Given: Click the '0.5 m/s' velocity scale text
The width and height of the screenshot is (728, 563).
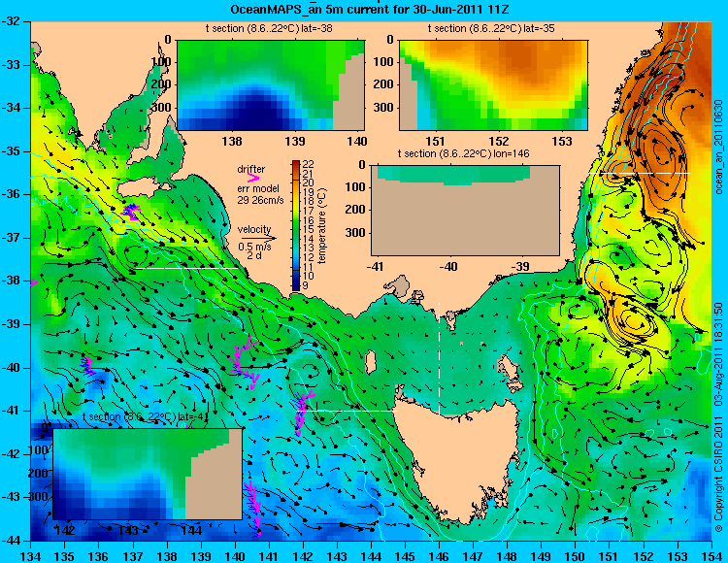Looking at the screenshot, I should [x=255, y=247].
